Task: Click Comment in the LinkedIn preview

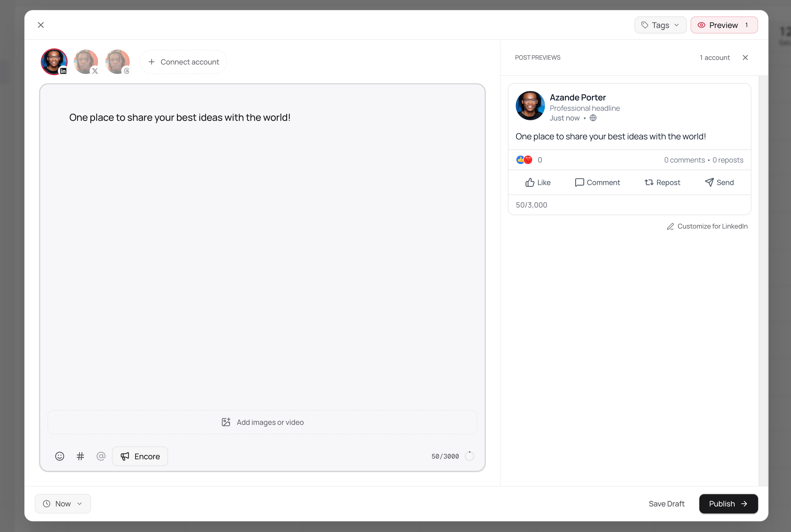Action: (x=598, y=183)
